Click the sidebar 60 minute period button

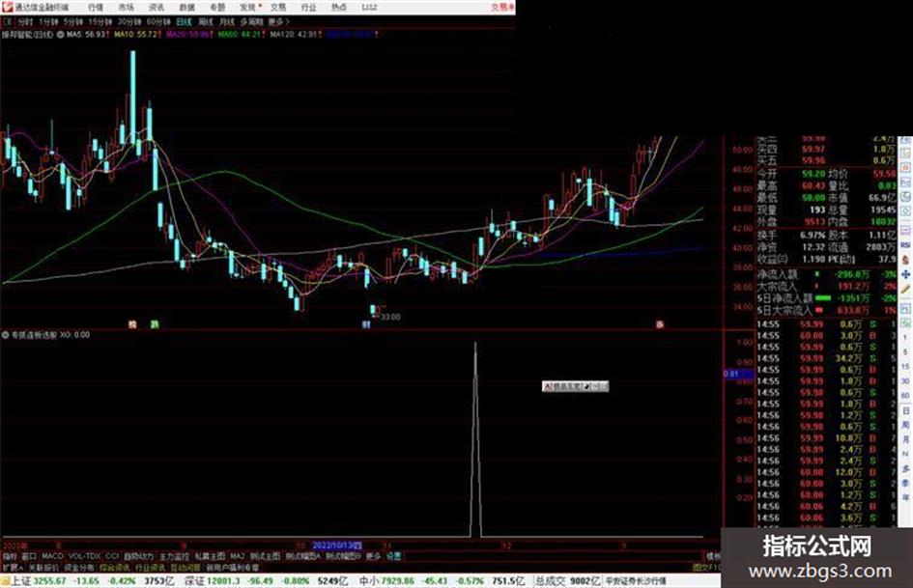905,395
